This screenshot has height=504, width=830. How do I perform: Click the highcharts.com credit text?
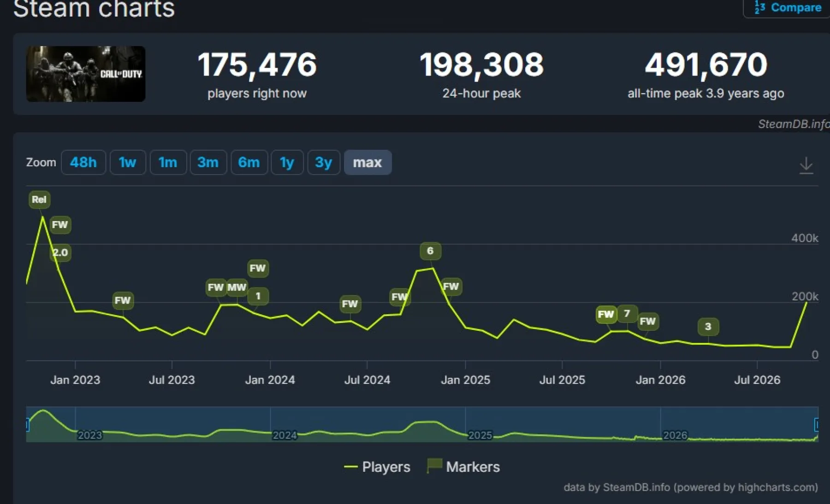[691, 487]
